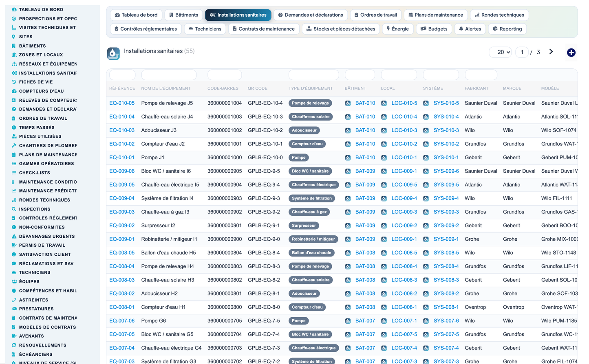Click location icon beside LOC-008-4
The width and height of the screenshot is (589, 364).
(x=384, y=267)
